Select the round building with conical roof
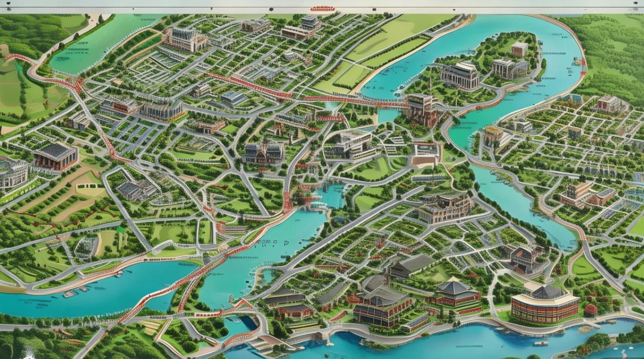Image resolution: width=644 pixels, height=359 pixels. [x=545, y=303]
